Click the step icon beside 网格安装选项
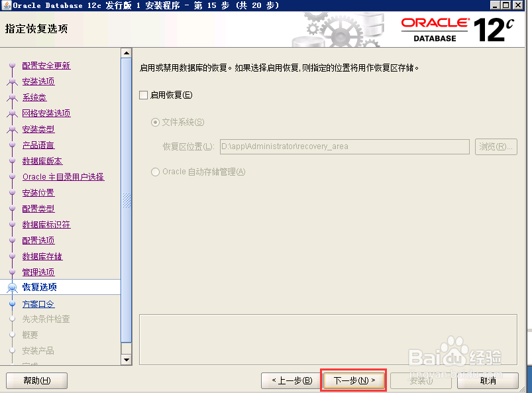532x393 pixels. (11, 113)
